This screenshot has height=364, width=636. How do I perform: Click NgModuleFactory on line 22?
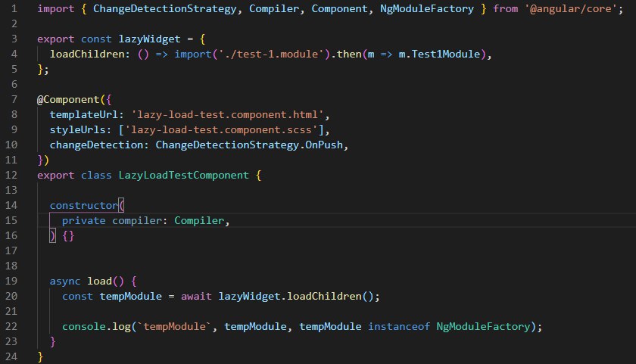click(x=483, y=326)
